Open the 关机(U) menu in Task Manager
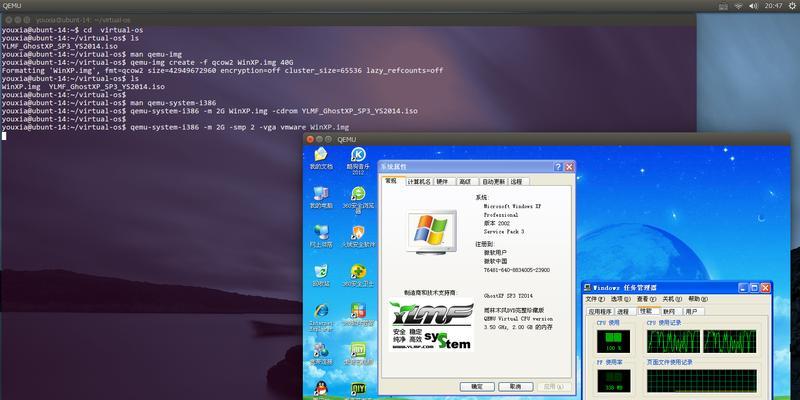 (x=672, y=299)
